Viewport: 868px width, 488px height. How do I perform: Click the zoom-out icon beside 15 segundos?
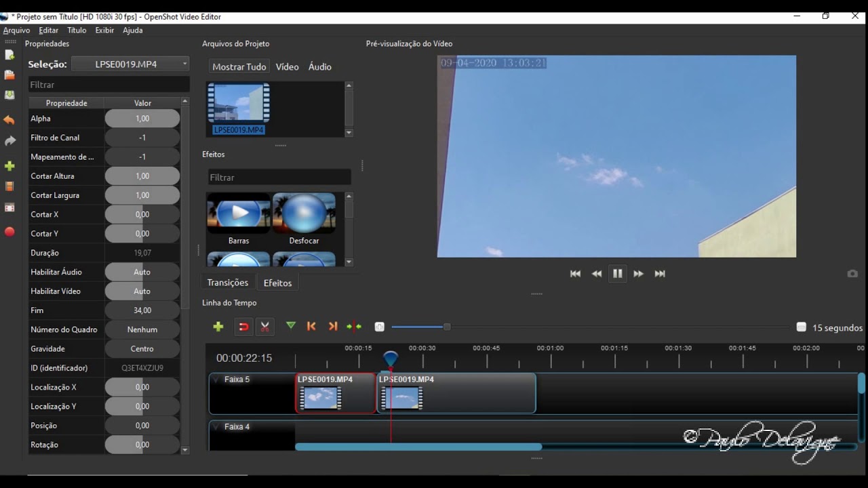tap(802, 327)
